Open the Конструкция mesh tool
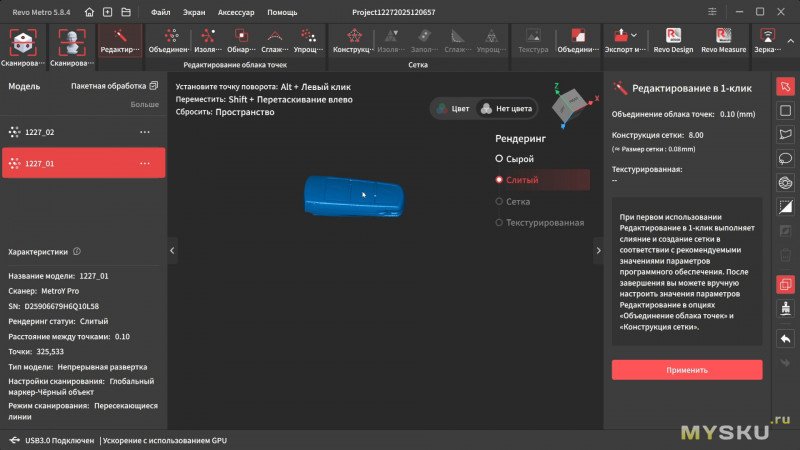Viewport: 800px width, 450px height. coord(352,40)
